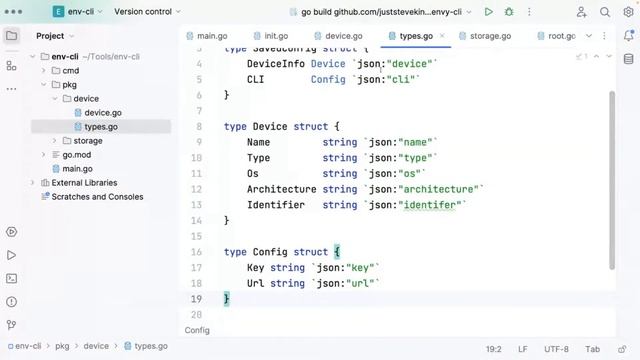The width and height of the screenshot is (640, 360).
Task: Open Search Everywhere magnifier
Action: [605, 12]
